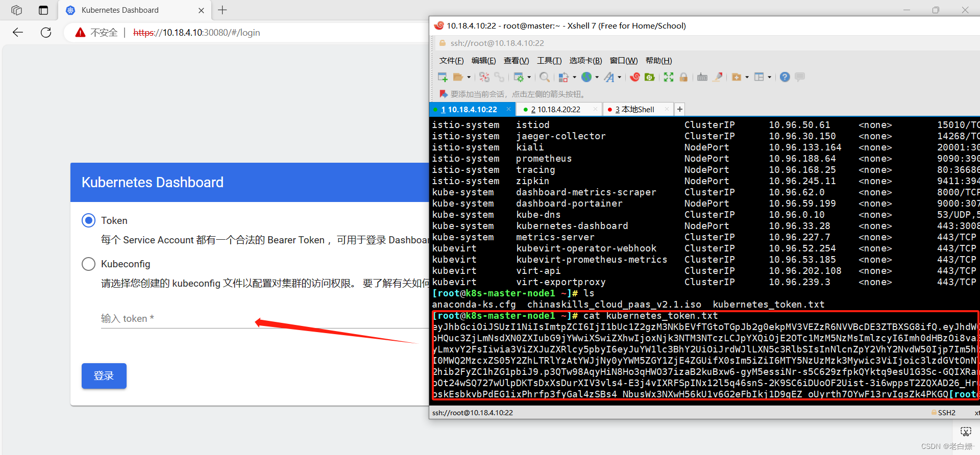Expand the new folder dropdown arrow
Viewport: 980px width, 455px height.
click(x=747, y=77)
